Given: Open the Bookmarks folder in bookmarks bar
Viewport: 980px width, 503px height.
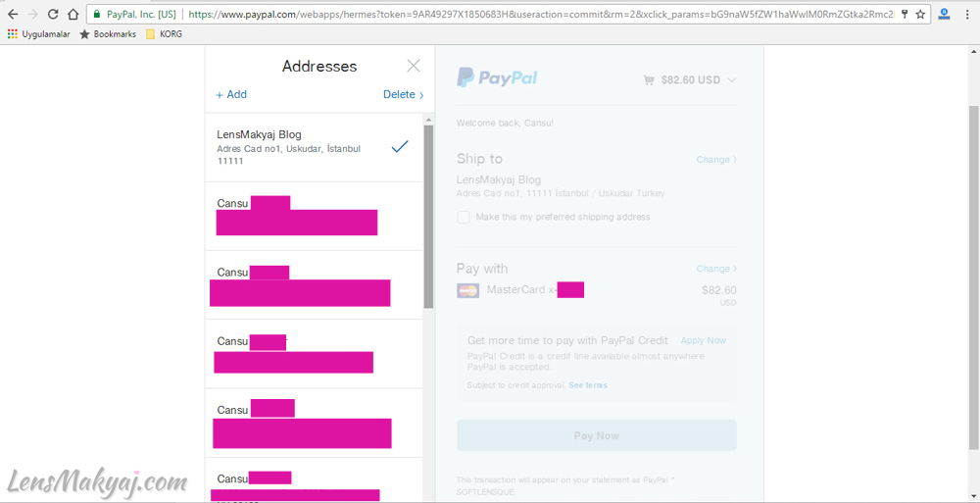Looking at the screenshot, I should tap(108, 34).
